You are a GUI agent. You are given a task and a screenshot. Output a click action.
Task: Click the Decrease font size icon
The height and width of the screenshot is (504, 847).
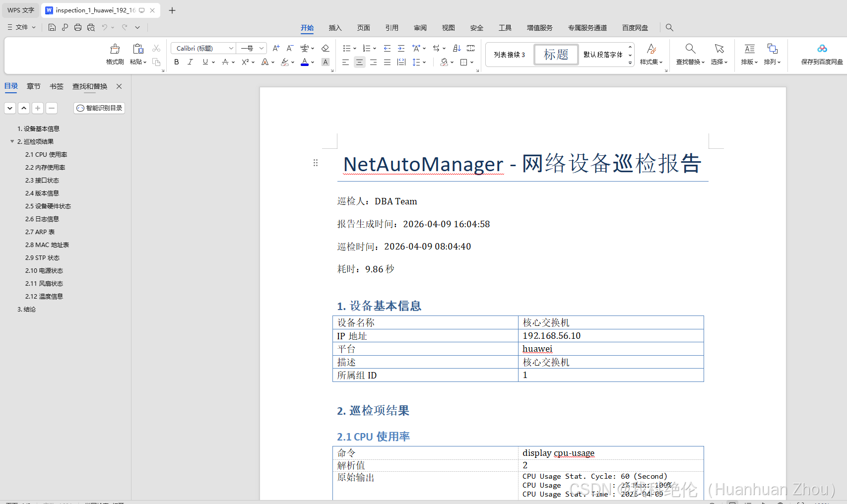click(x=290, y=48)
